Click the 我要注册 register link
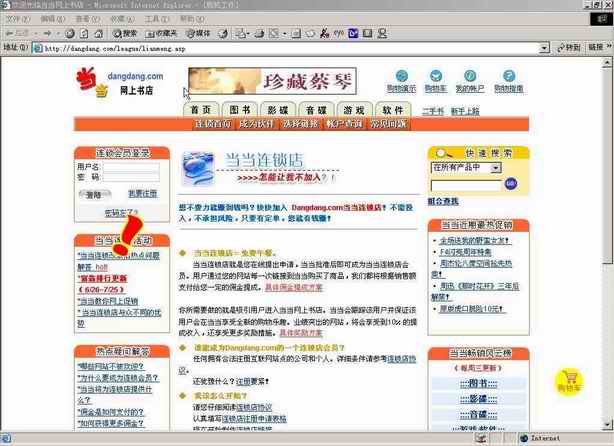 (143, 193)
